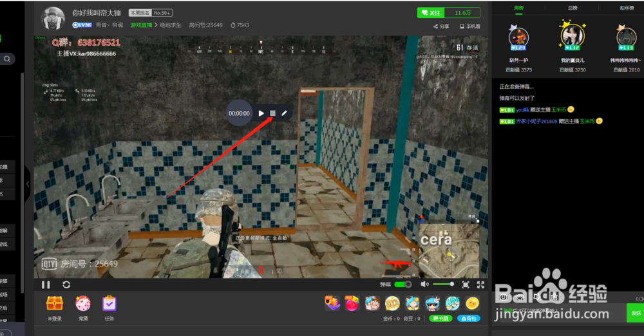This screenshot has width=644, height=336.
Task: Click the search magnifier in left sidebar
Action: coord(7,59)
